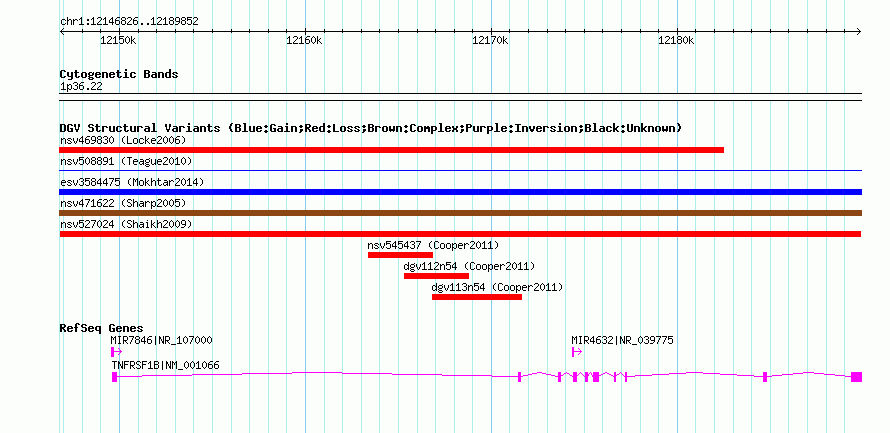Click the 12160k ruler label
Screen dimensions: 890x433
[305, 40]
